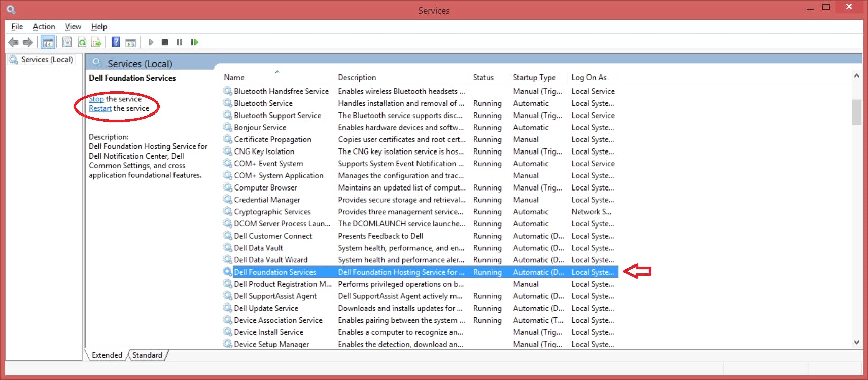Sort services by Startup Type column

534,78
